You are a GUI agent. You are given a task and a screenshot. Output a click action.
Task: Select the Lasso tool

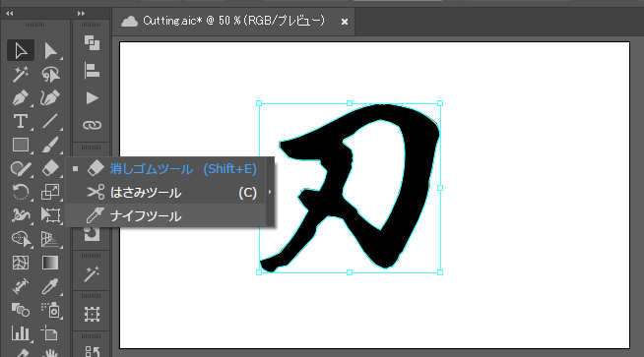(50, 75)
